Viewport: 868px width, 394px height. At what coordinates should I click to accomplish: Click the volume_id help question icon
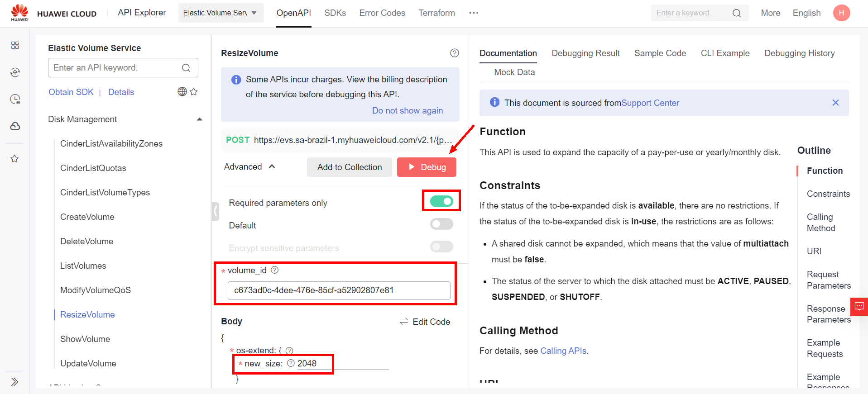[x=274, y=270]
